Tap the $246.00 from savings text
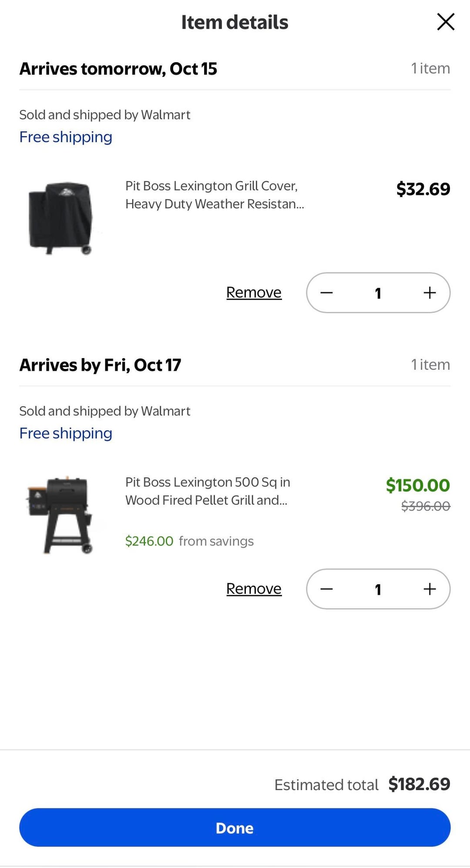470x868 pixels. [x=189, y=541]
